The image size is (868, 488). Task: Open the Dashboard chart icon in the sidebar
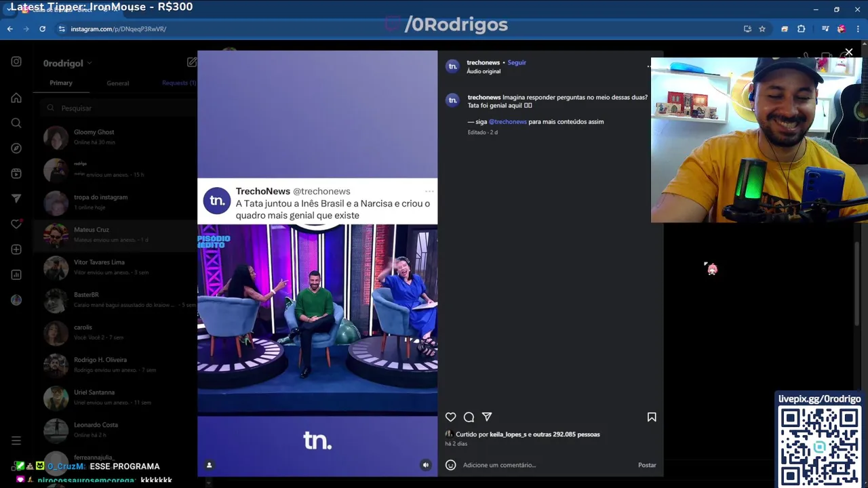[x=16, y=274]
